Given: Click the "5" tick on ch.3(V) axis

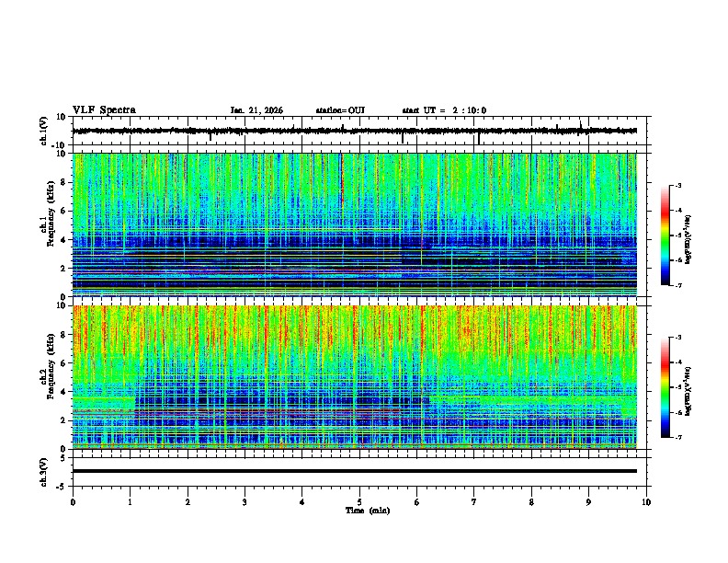Looking at the screenshot, I should (x=64, y=458).
